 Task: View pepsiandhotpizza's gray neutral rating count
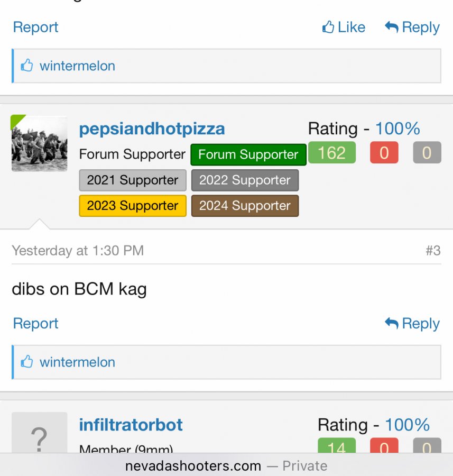point(427,153)
